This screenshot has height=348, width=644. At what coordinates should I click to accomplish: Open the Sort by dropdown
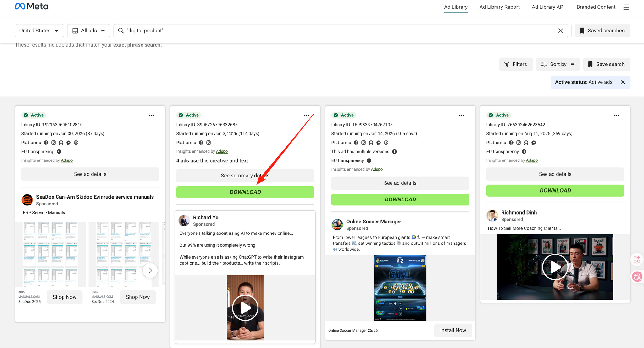[558, 64]
